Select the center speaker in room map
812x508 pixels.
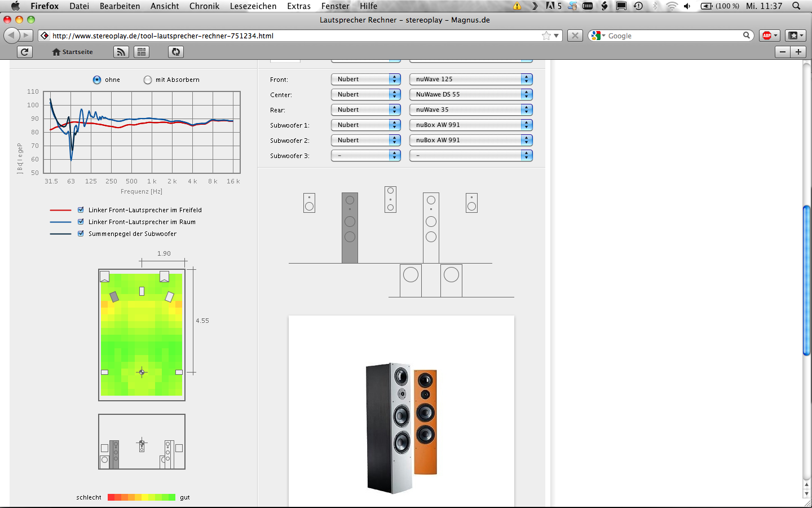coord(142,291)
